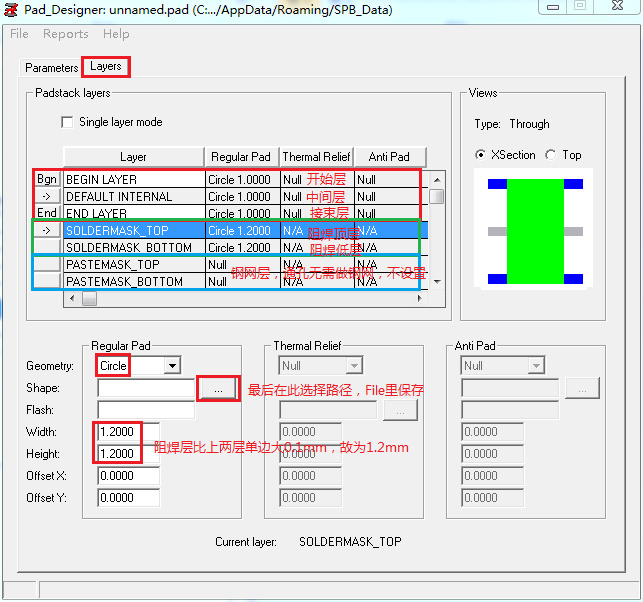
Task: Select the SOLDERMASK_TOP layer row
Action: [246, 230]
